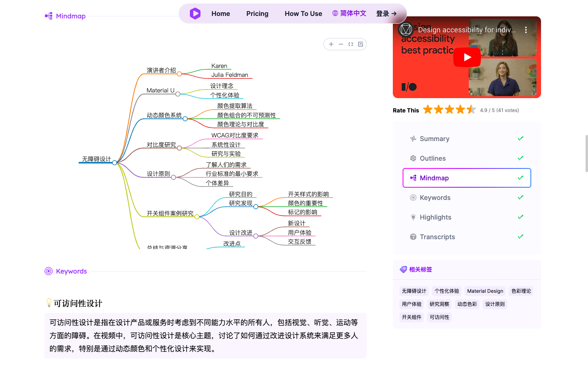Zoom in on the mindmap
Image resolution: width=588 pixels, height=368 pixels.
click(x=331, y=44)
